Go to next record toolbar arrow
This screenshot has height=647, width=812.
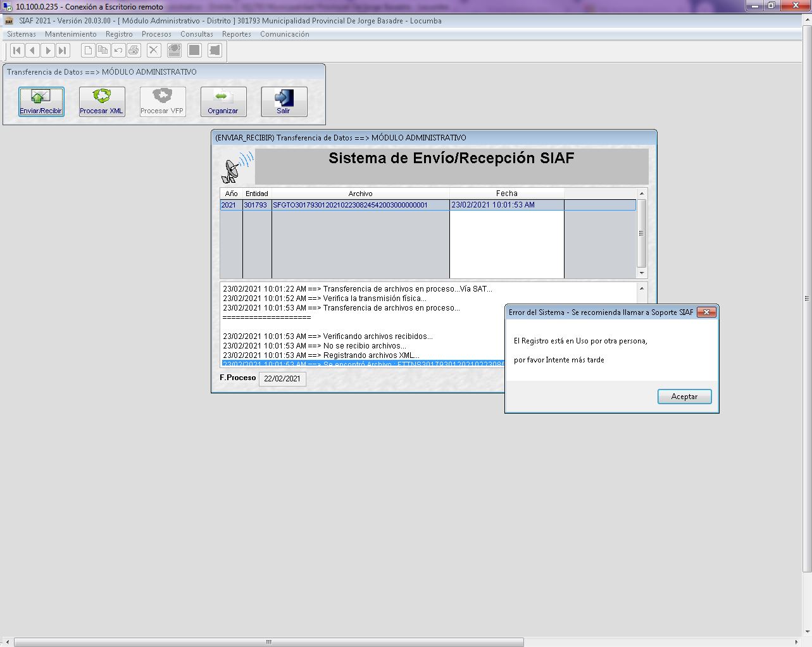click(x=47, y=51)
